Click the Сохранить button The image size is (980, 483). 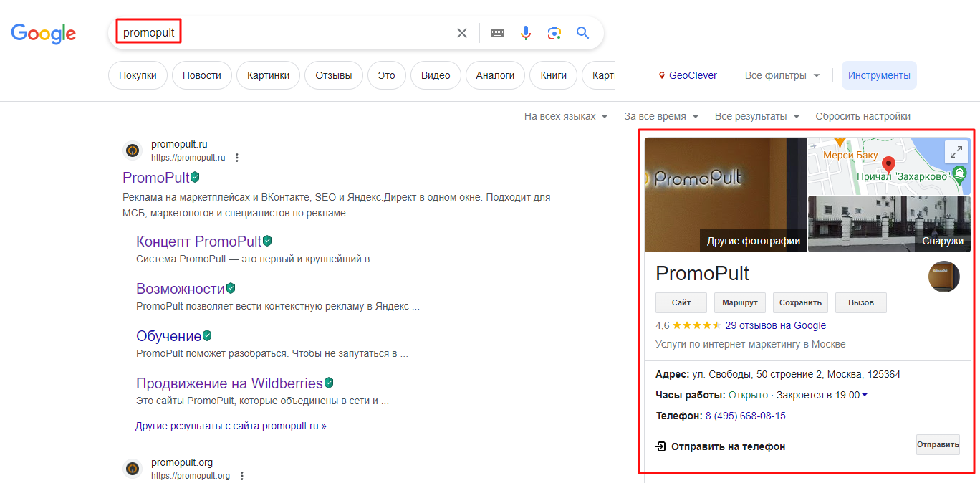tap(801, 302)
